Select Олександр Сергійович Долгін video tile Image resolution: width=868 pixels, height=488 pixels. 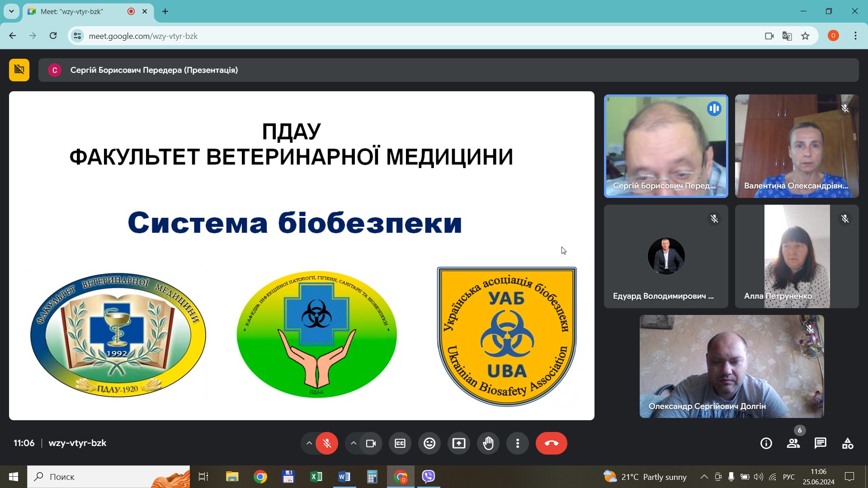coord(731,366)
